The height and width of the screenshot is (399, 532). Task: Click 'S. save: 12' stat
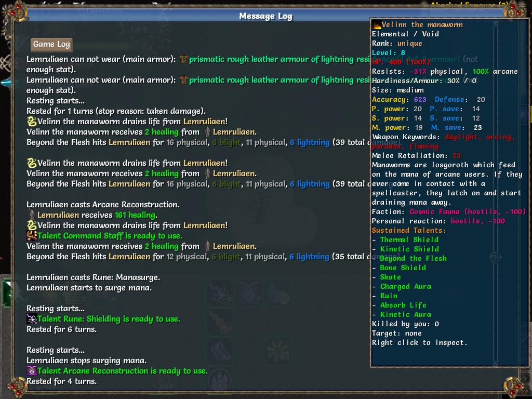(455, 118)
